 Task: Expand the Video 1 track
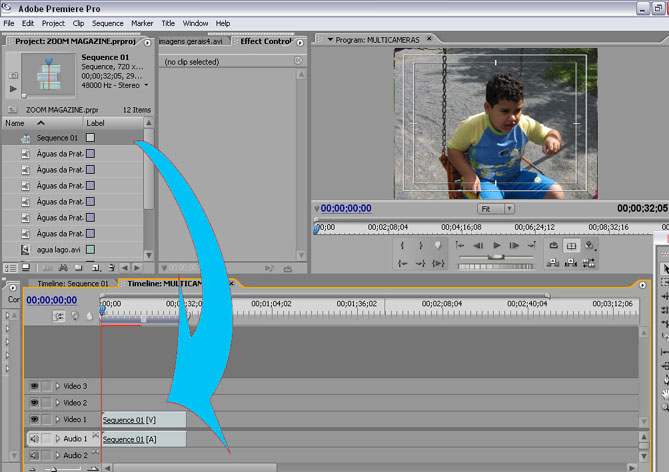(x=57, y=419)
